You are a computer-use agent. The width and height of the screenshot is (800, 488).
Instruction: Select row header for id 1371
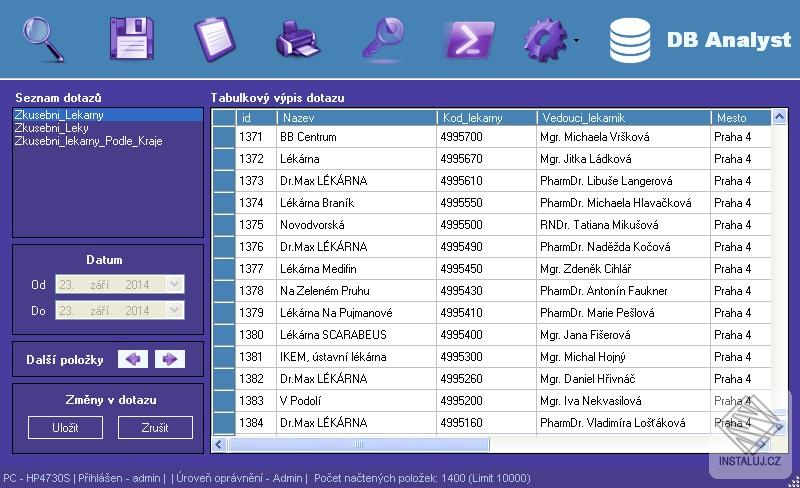click(x=223, y=137)
